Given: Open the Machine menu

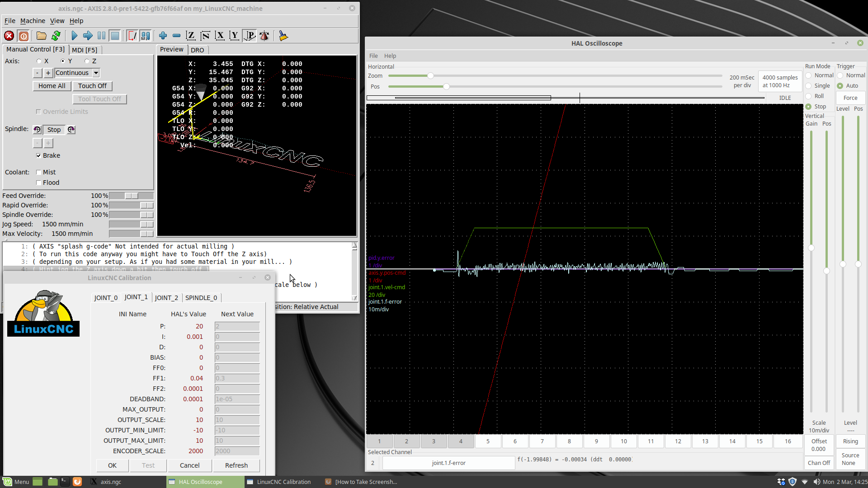Looking at the screenshot, I should click(33, 21).
